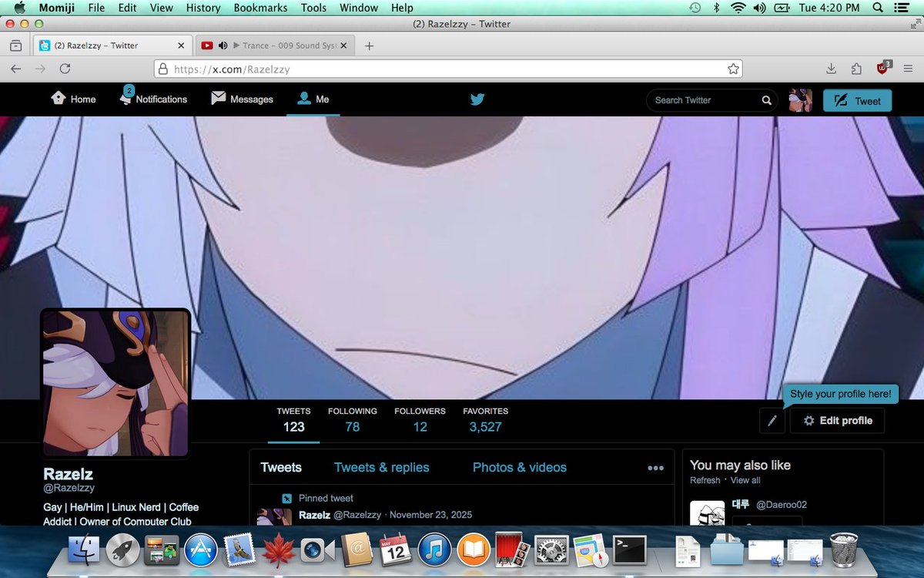The width and height of the screenshot is (924, 578).
Task: Open the browser hamburger menu
Action: tap(909, 69)
